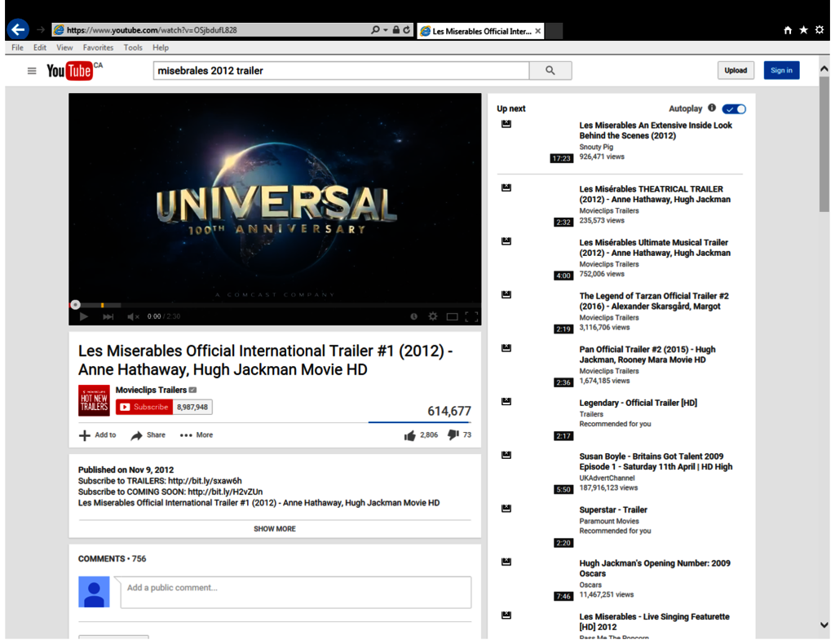Open the View menu
The width and height of the screenshot is (835, 644).
[x=64, y=47]
